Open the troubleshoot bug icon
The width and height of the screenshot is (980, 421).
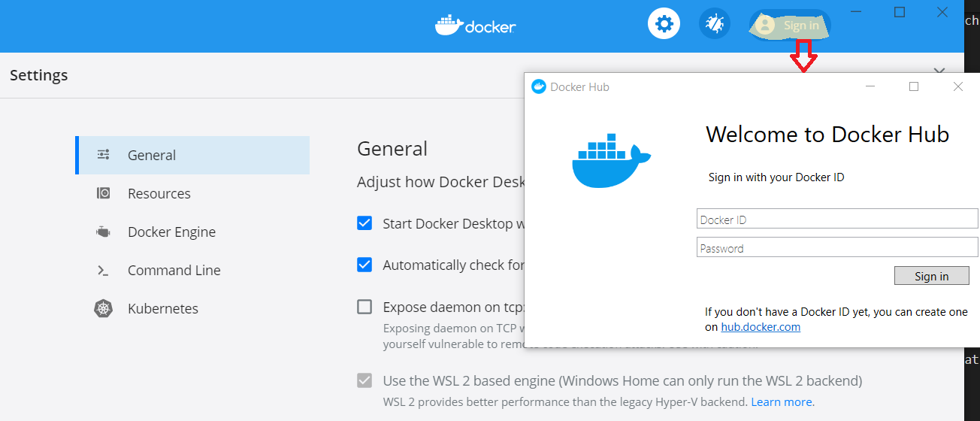714,24
